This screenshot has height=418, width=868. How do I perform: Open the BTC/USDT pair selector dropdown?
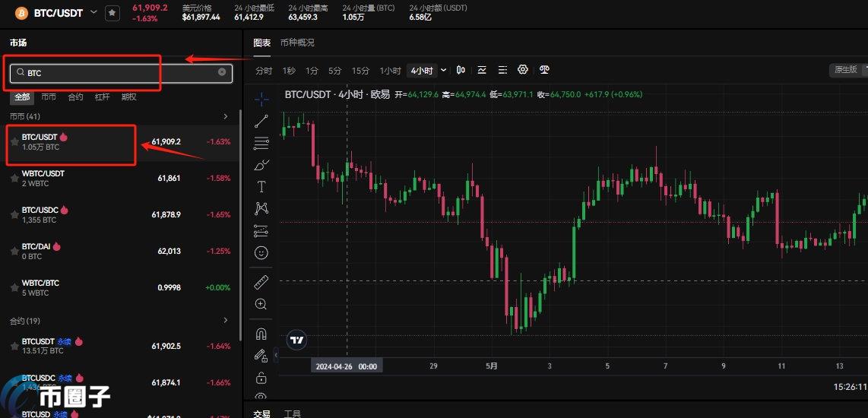(93, 12)
